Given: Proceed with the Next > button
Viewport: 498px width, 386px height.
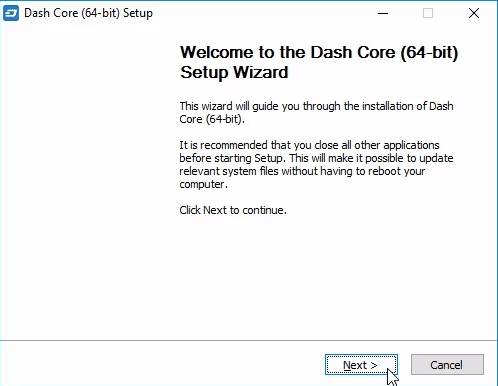Looking at the screenshot, I should click(x=361, y=365).
